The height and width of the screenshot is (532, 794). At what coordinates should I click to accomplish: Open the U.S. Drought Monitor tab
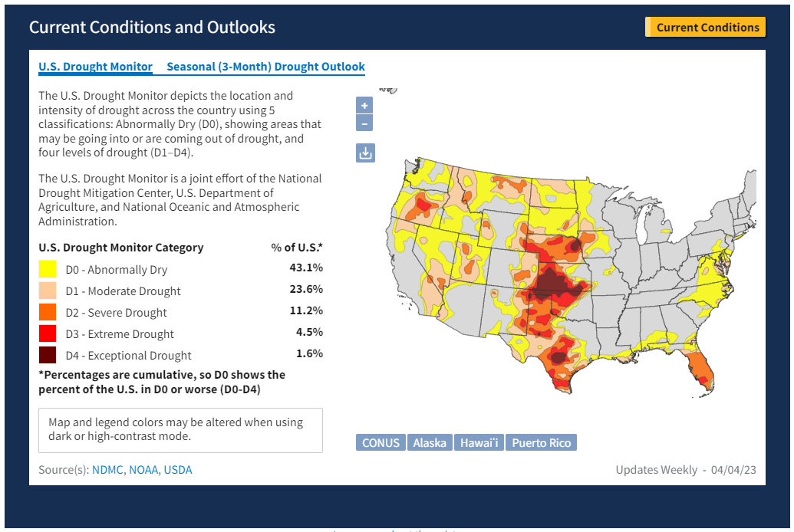tap(95, 67)
